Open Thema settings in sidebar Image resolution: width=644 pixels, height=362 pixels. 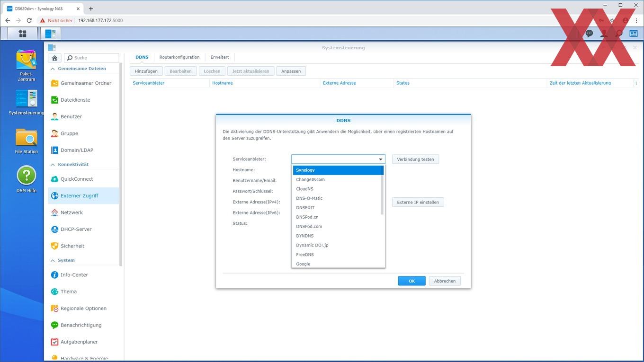click(83, 291)
